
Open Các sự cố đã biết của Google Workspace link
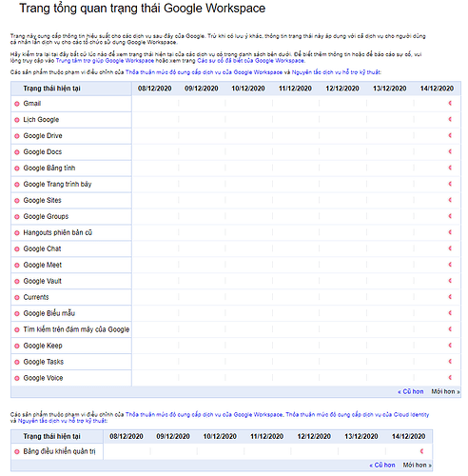(250, 61)
